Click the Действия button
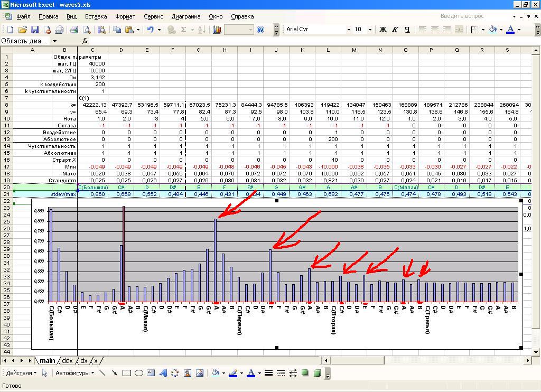541x392 pixels. tap(19, 373)
